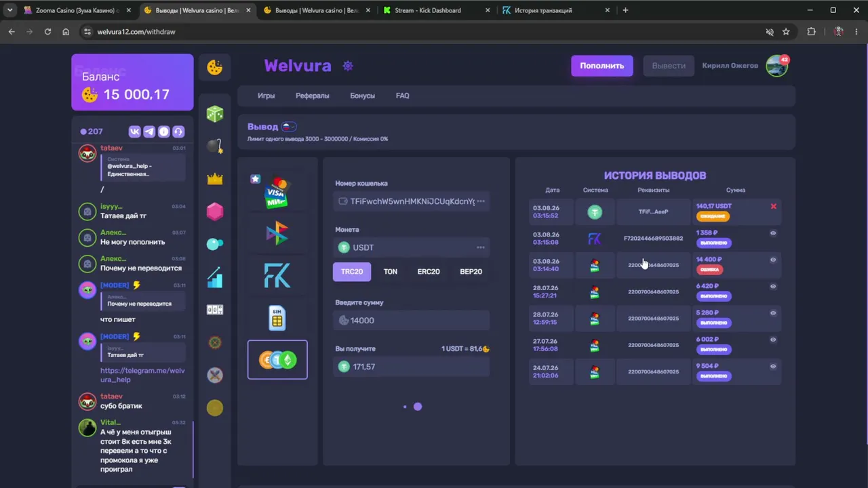This screenshot has height=488, width=868.
Task: Select the ERC20 network
Action: [429, 272]
